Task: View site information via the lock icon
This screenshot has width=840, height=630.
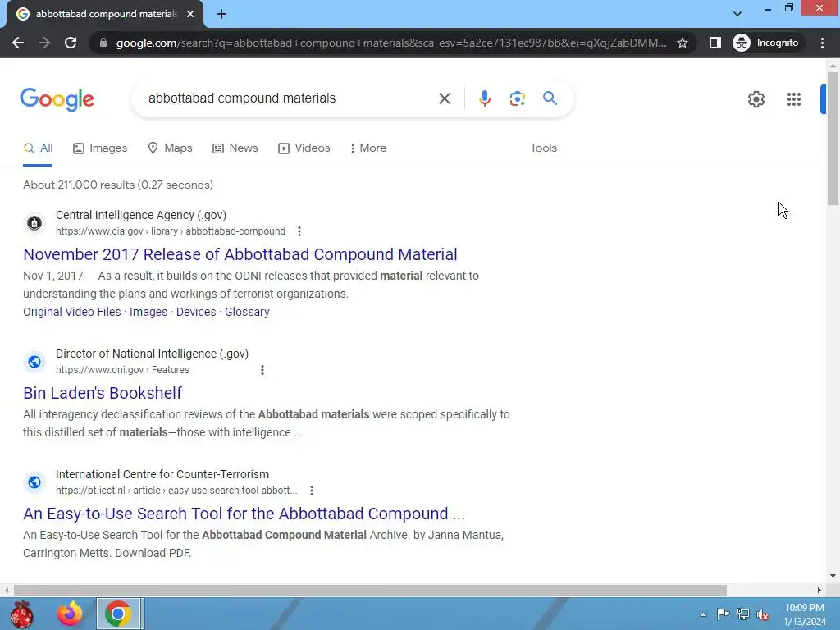Action: click(x=103, y=43)
